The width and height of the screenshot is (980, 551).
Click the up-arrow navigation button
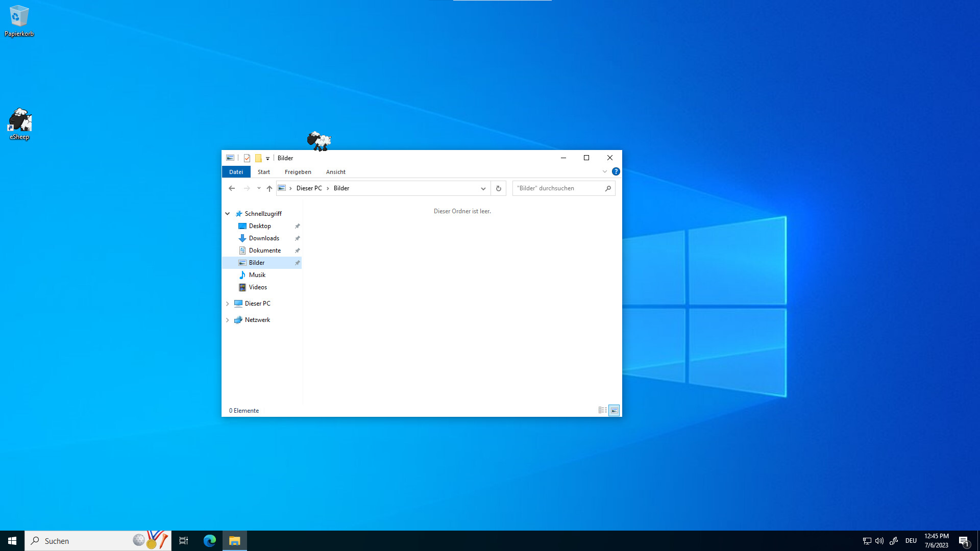pos(269,188)
